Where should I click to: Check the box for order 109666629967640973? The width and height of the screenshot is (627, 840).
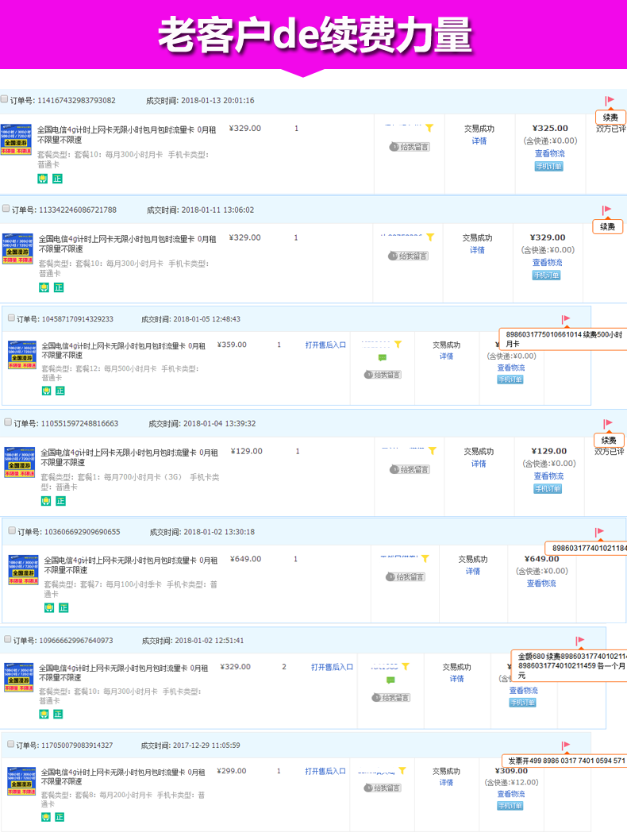click(x=7, y=639)
